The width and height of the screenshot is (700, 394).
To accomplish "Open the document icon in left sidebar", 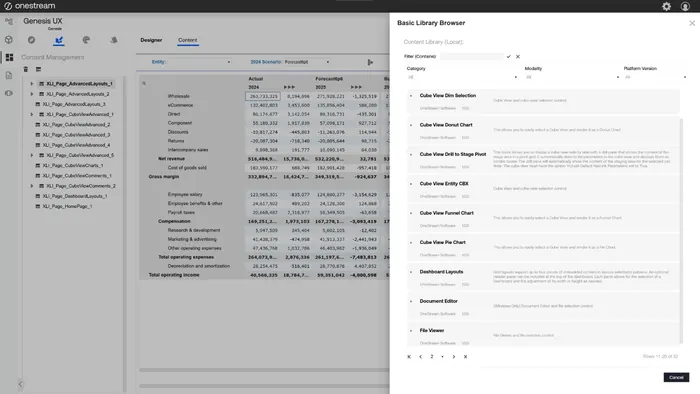I will pyautogui.click(x=9, y=75).
